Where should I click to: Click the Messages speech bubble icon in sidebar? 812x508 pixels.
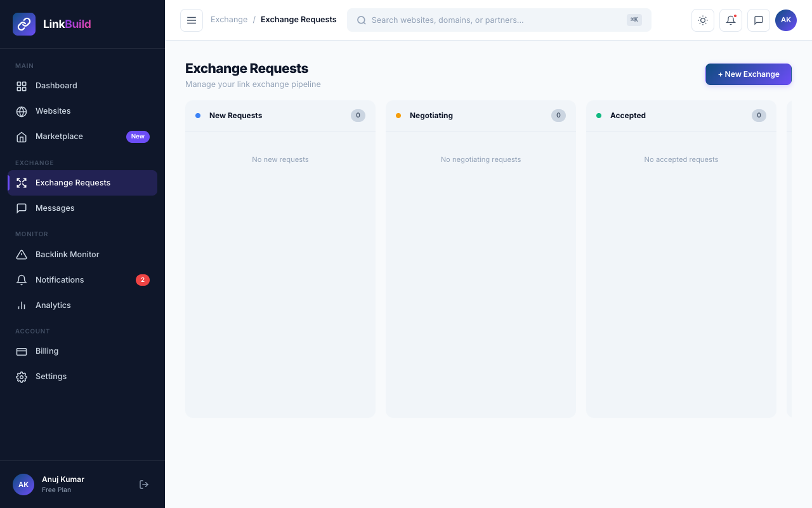(22, 208)
